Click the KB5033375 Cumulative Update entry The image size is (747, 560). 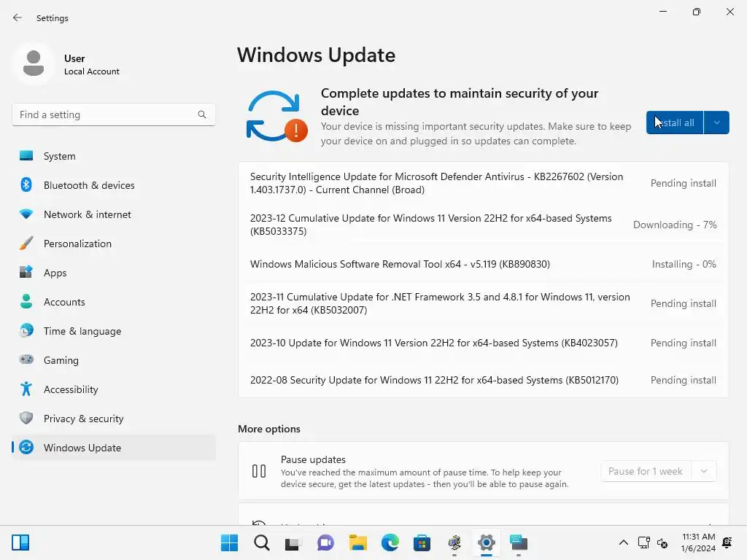tap(483, 225)
